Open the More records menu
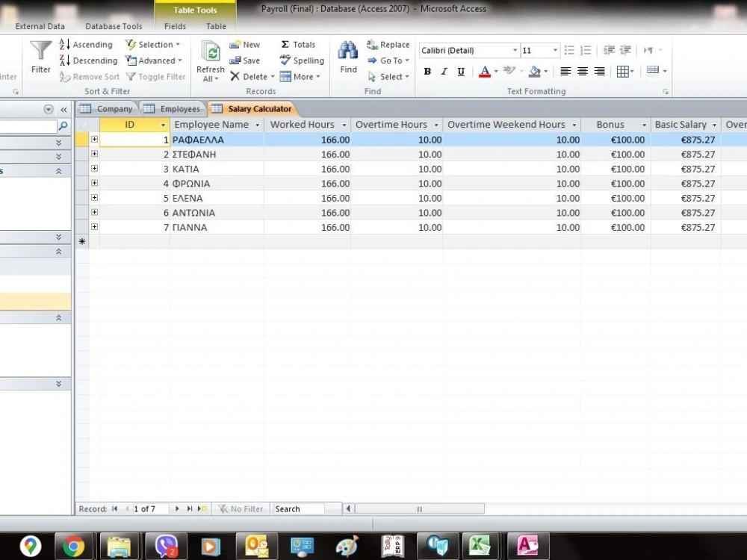Image resolution: width=747 pixels, height=560 pixels. 300,77
